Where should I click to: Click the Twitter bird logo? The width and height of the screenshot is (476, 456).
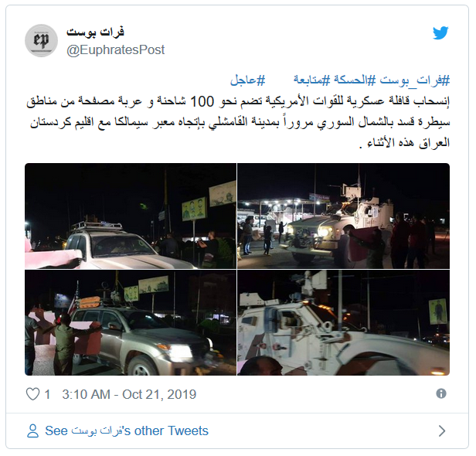pyautogui.click(x=440, y=32)
